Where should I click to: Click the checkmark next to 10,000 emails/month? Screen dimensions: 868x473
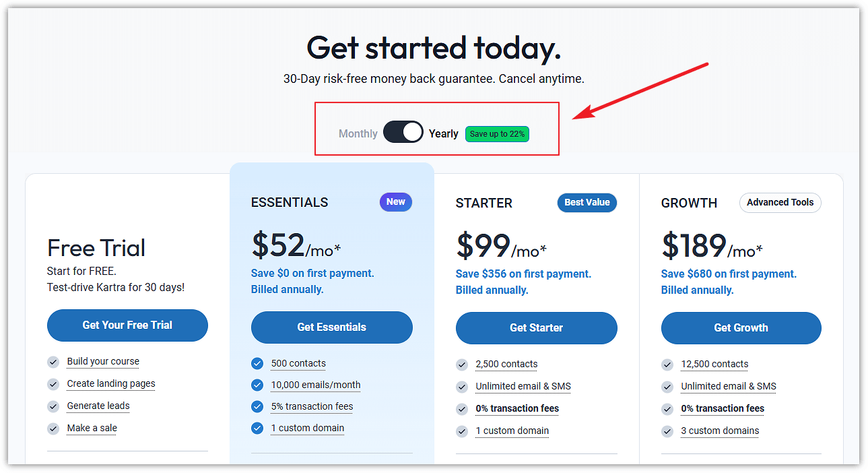pyautogui.click(x=257, y=385)
